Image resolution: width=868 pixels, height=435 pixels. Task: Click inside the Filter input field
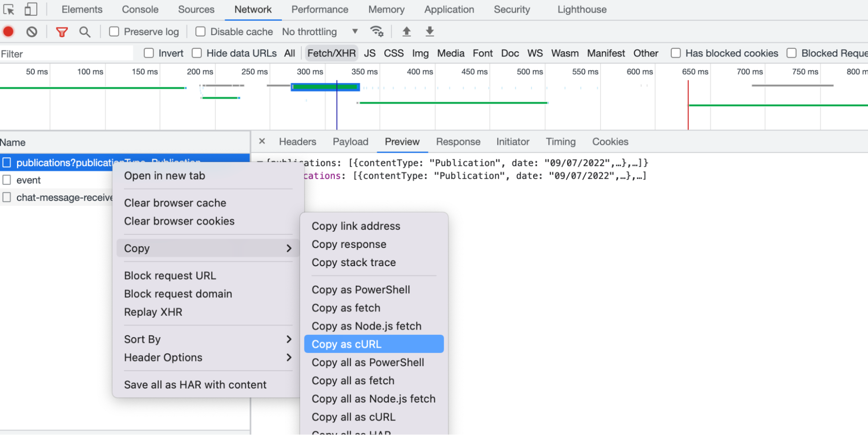65,53
